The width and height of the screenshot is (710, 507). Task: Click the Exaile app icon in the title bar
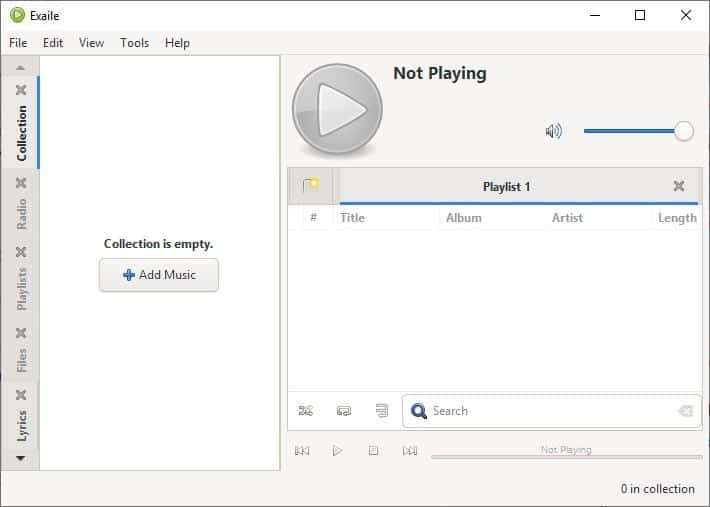coord(17,15)
